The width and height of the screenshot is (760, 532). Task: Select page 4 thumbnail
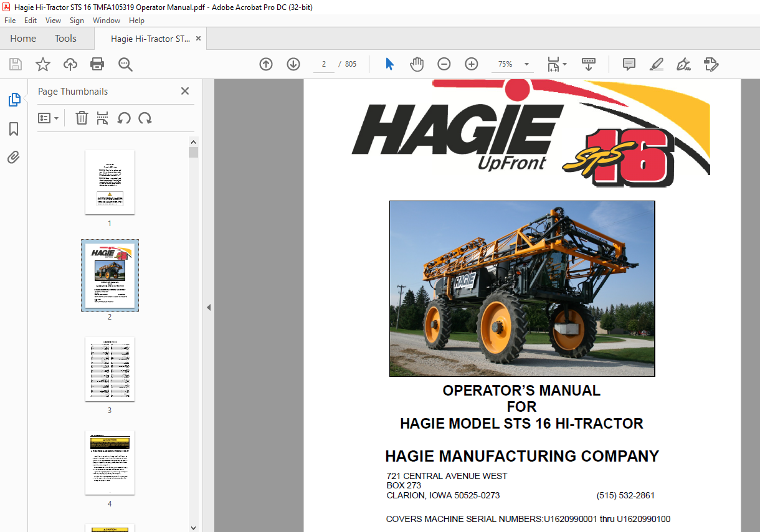pos(110,462)
